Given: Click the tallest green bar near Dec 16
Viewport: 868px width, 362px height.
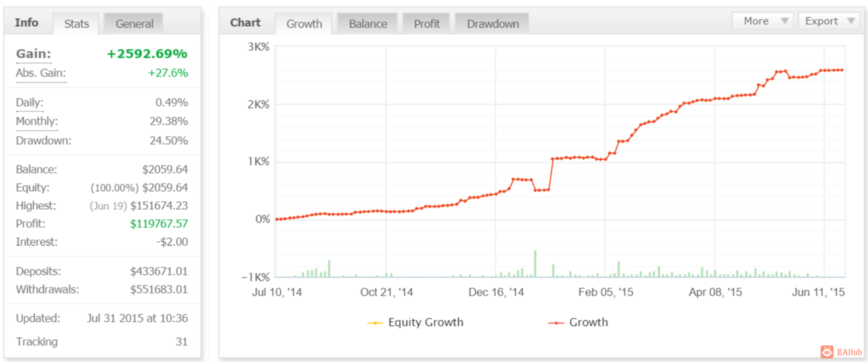Looking at the screenshot, I should [535, 263].
